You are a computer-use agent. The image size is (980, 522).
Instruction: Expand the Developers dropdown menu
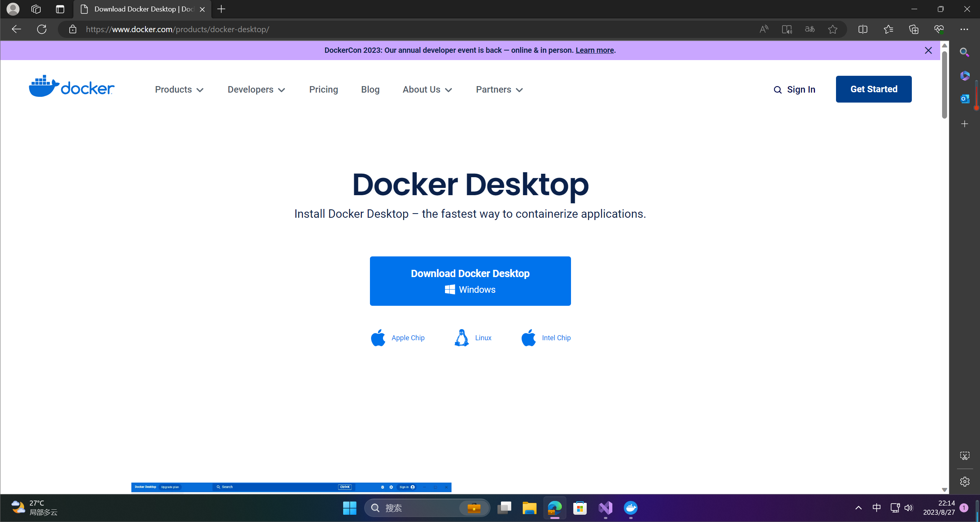[x=256, y=90]
